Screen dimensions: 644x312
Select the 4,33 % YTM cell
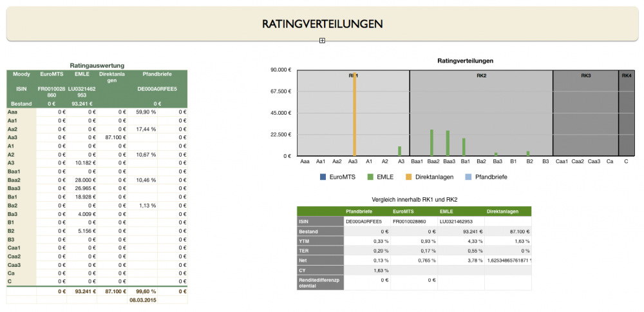coord(461,241)
